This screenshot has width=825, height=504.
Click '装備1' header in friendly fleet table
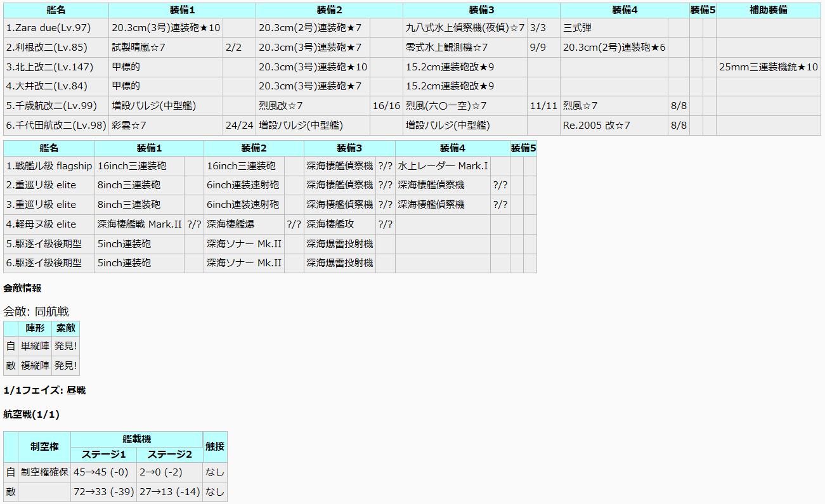[x=182, y=10]
